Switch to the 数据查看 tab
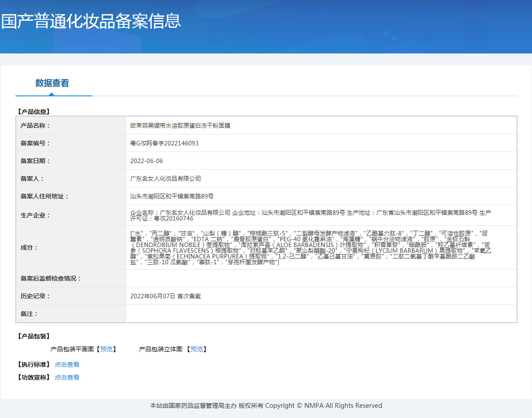 [52, 83]
